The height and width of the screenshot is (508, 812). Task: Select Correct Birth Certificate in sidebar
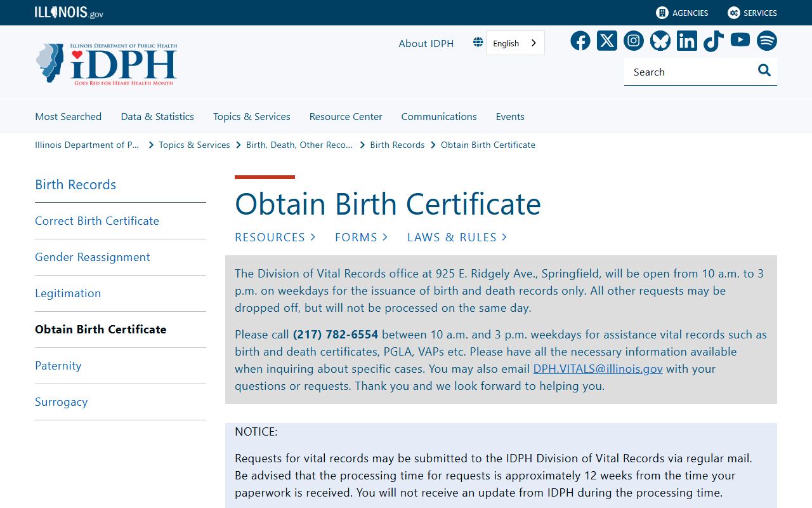coord(97,220)
